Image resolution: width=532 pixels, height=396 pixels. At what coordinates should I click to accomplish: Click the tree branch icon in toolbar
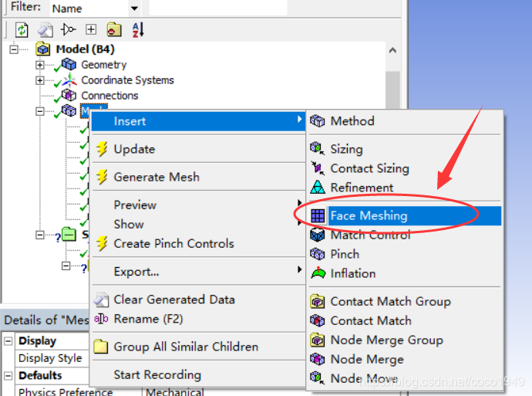point(68,29)
